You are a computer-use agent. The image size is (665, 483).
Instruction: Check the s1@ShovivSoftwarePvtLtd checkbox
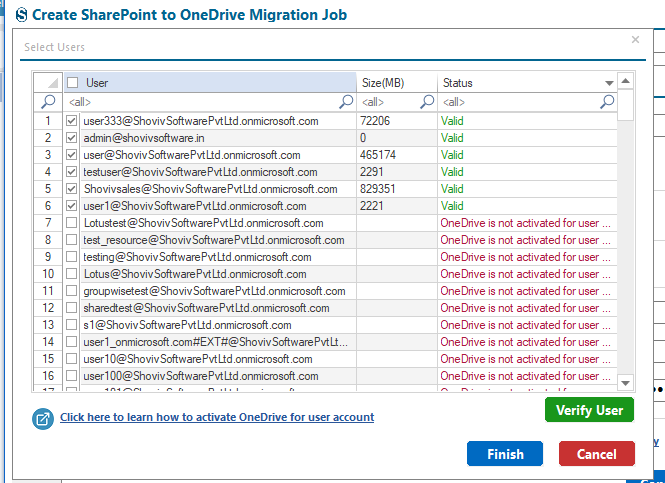(72, 325)
